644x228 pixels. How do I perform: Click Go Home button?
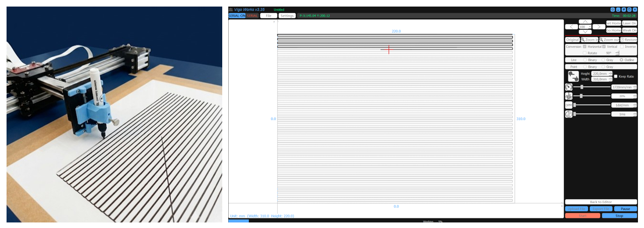[614, 30]
